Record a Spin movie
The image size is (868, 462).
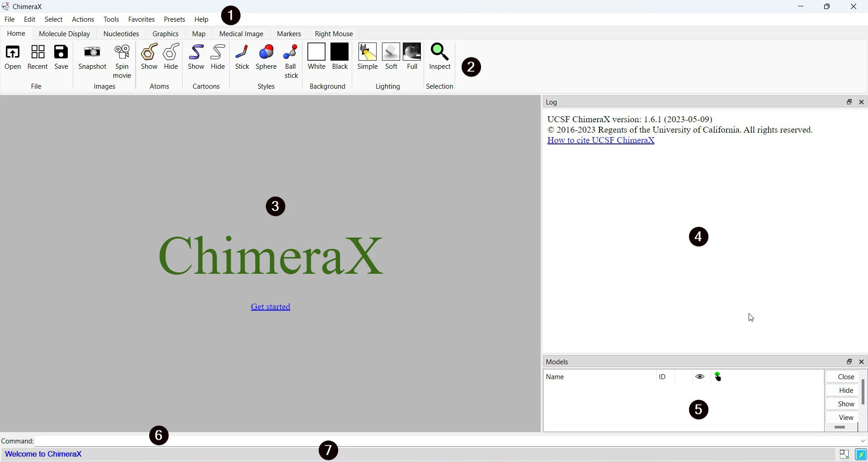point(122,62)
